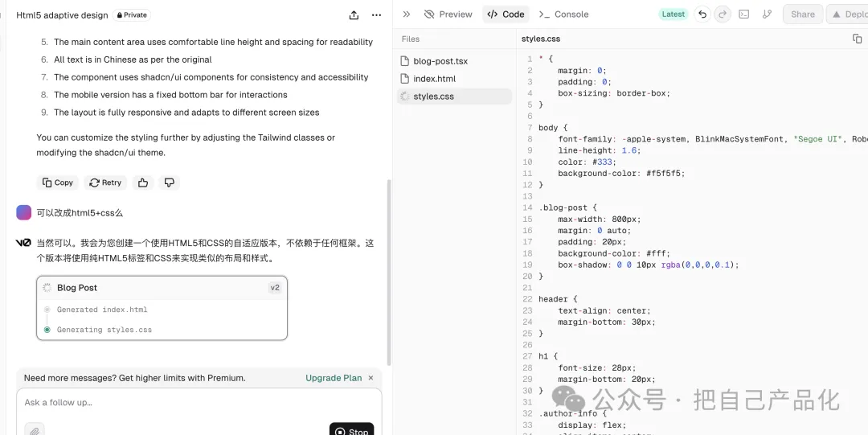
Task: Click the 'Generated index.html' step line
Action: [x=102, y=310]
